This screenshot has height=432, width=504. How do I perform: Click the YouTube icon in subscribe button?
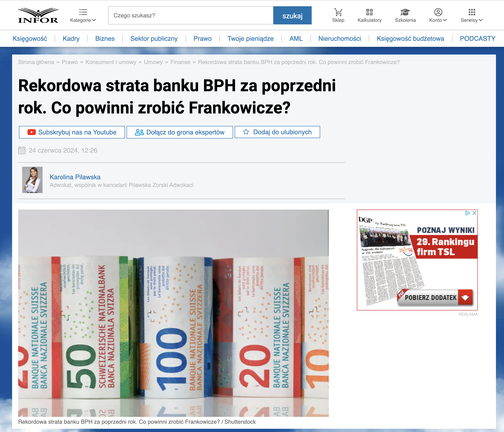click(32, 132)
